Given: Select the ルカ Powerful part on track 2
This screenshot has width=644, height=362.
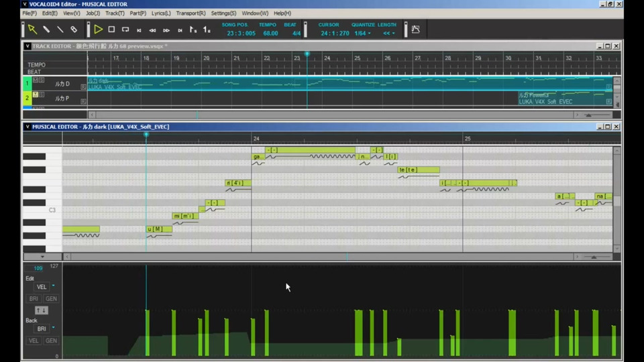Looking at the screenshot, I should point(565,99).
